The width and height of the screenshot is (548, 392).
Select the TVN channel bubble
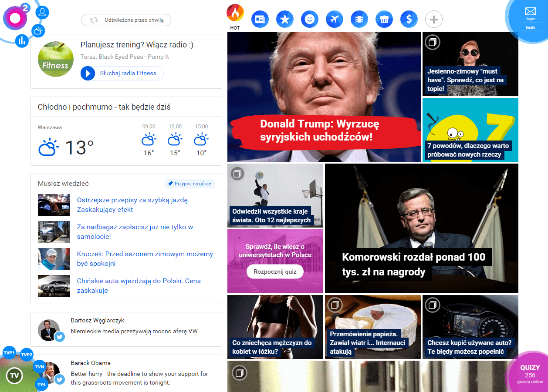[x=40, y=367]
